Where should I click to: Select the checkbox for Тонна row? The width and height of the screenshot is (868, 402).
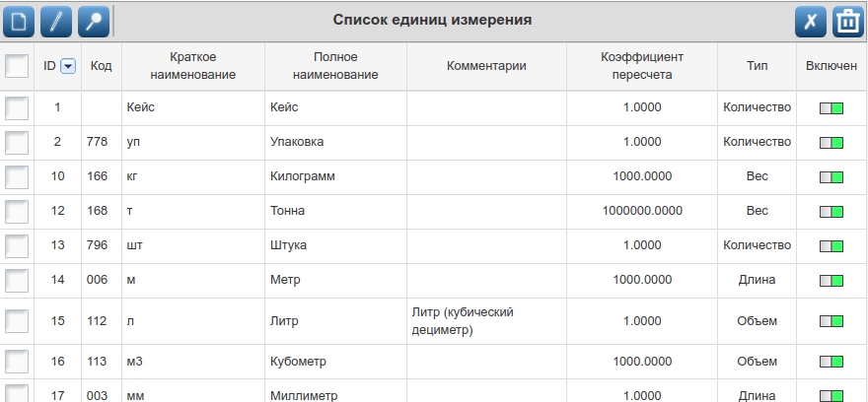pos(17,212)
